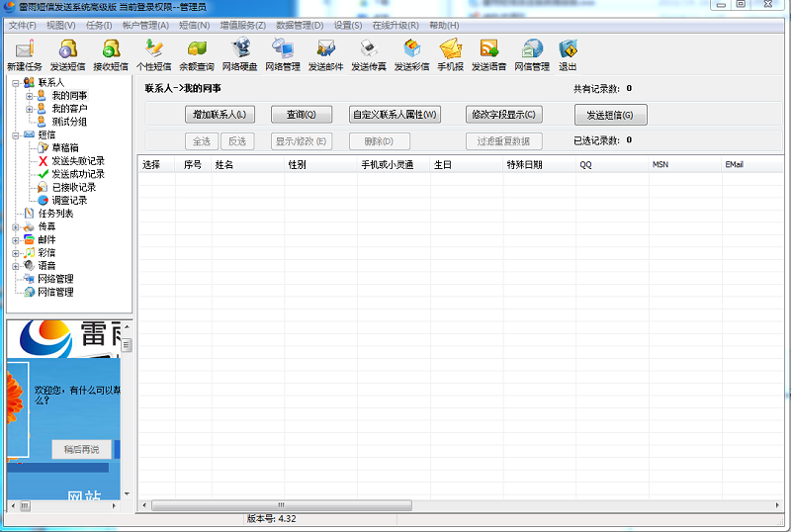Open the 发送语音 toolbar icon

click(488, 54)
